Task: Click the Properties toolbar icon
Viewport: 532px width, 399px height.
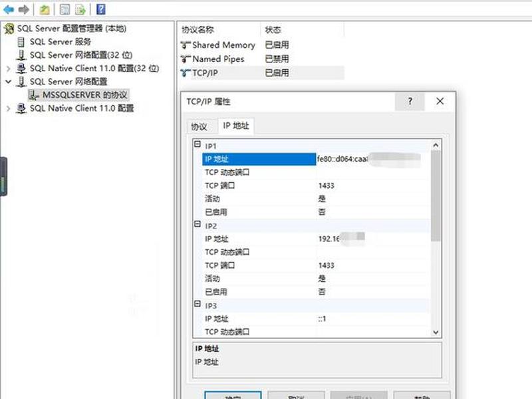Action: pyautogui.click(x=65, y=9)
